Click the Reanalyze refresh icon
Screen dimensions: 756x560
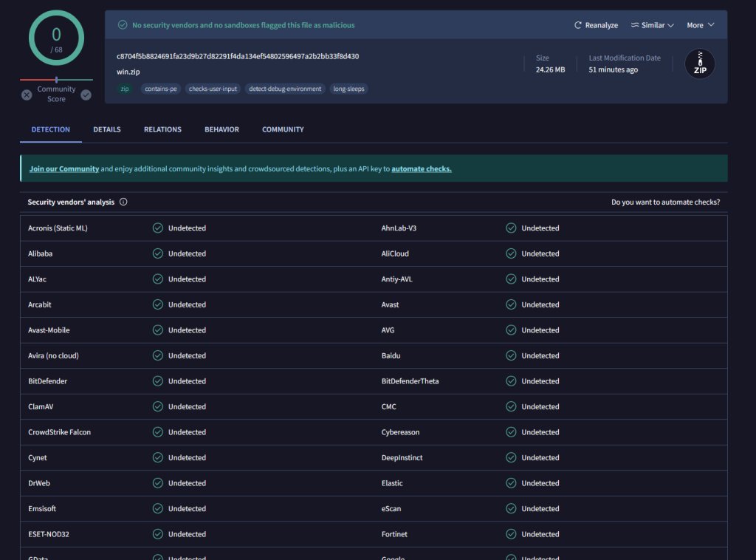(577, 25)
